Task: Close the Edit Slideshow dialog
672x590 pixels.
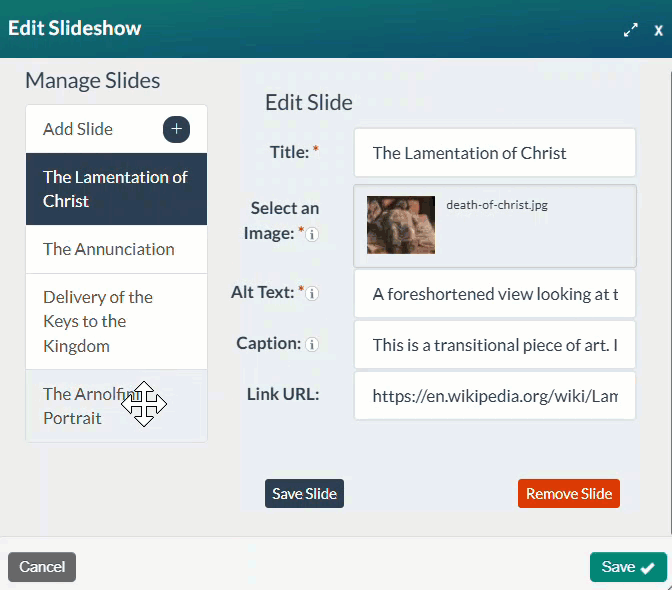Action: click(658, 30)
